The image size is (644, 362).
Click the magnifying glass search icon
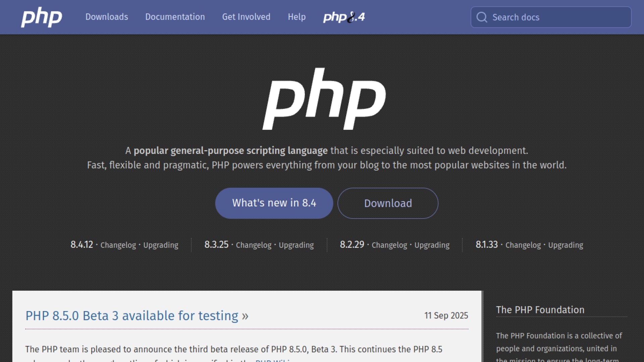tap(482, 17)
